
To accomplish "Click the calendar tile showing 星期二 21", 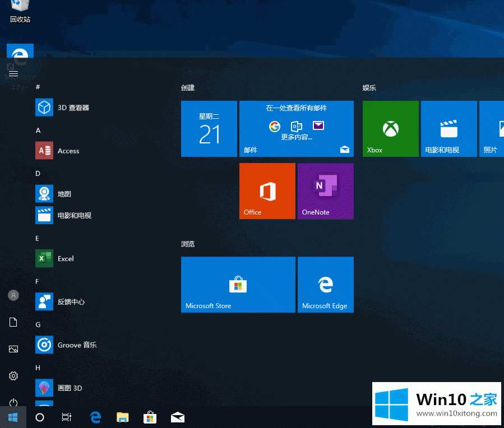I will click(209, 129).
